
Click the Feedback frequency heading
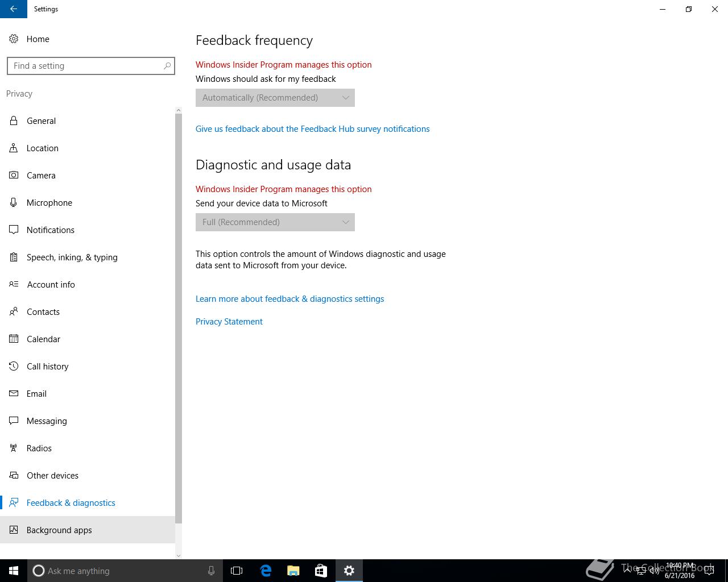(254, 40)
